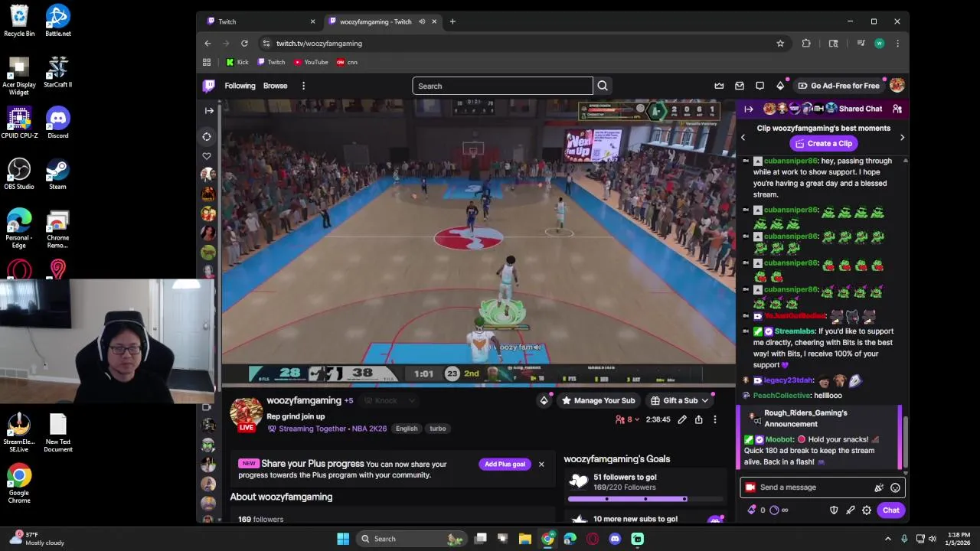
Task: Bookmark this page with the star icon
Action: 780,44
